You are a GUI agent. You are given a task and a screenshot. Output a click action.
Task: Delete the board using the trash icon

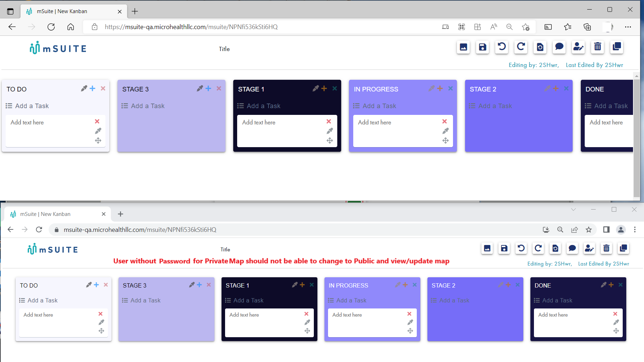[x=597, y=47]
